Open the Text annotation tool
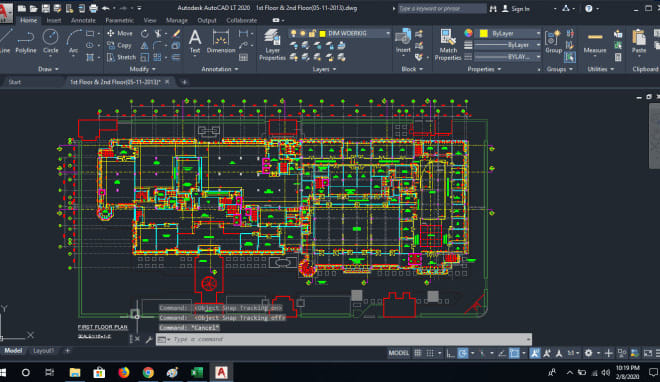Image resolution: width=660 pixels, height=382 pixels. 194,42
